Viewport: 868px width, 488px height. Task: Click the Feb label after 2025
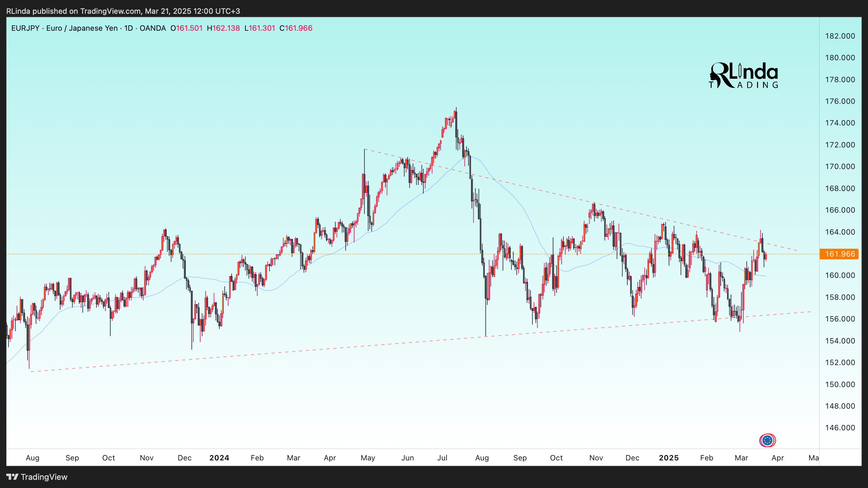pyautogui.click(x=706, y=458)
